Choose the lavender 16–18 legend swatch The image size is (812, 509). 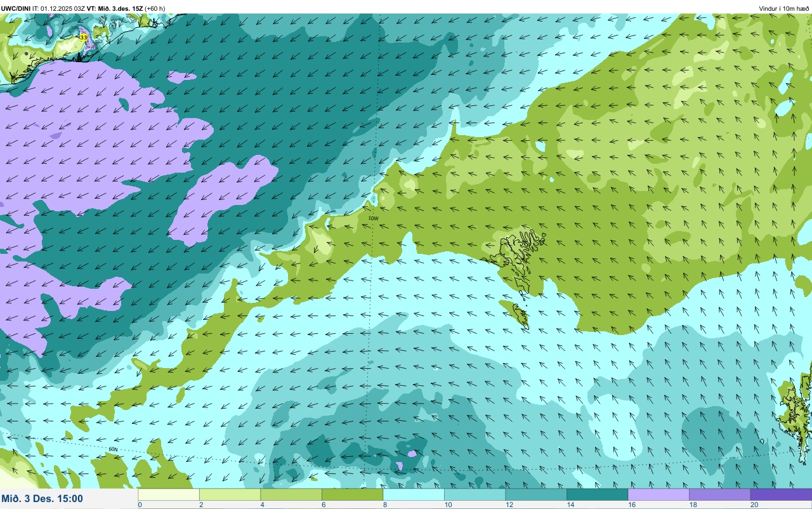pos(658,494)
